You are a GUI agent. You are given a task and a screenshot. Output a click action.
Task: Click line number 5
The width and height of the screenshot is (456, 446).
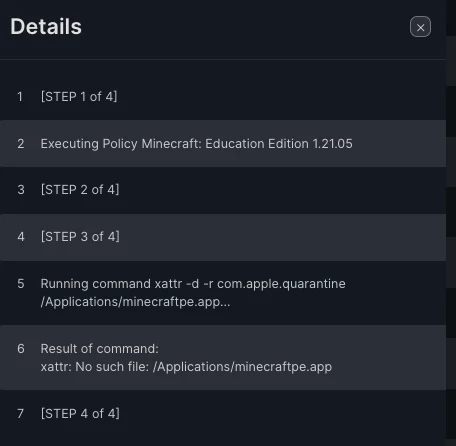pyautogui.click(x=21, y=284)
